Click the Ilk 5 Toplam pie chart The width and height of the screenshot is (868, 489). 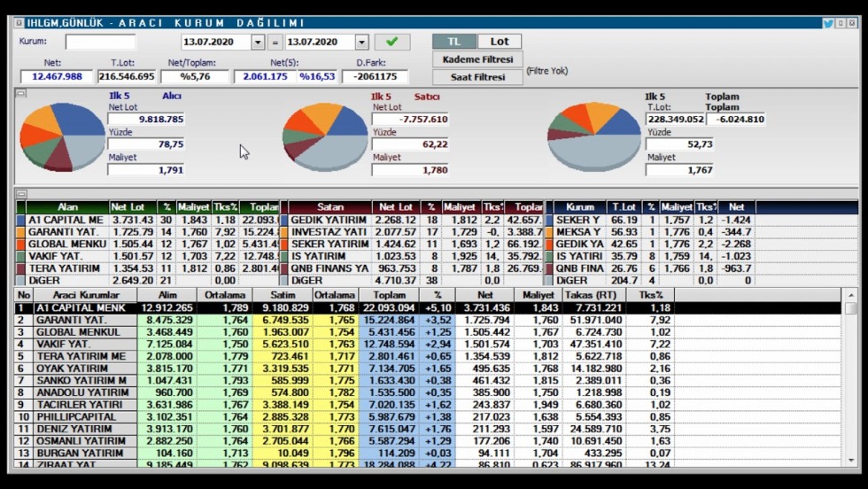coord(593,137)
